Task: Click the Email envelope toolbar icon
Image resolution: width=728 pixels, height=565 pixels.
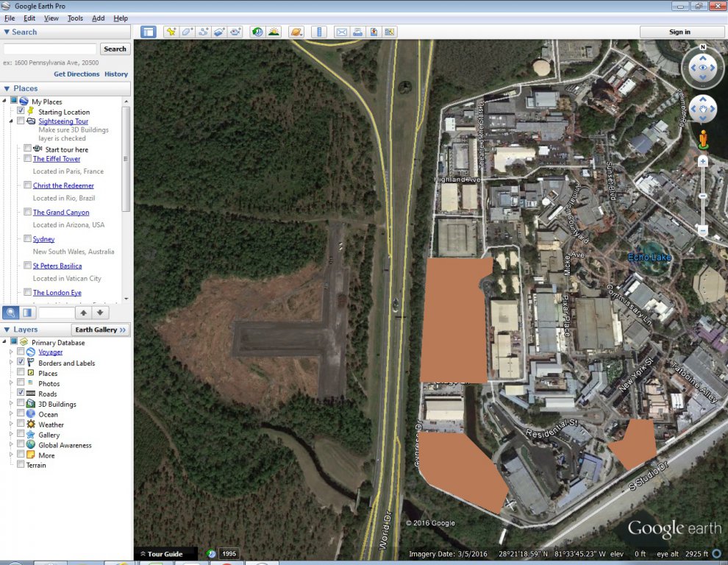Action: click(x=341, y=32)
